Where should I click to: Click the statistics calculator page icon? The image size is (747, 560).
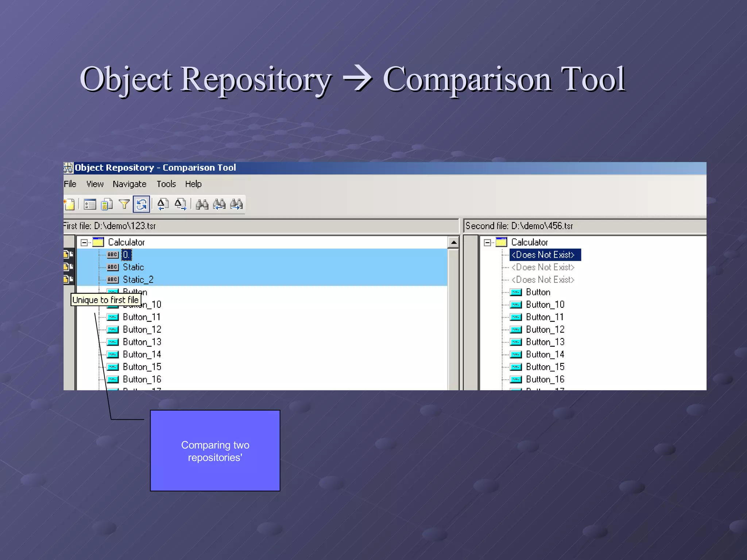[x=107, y=204]
